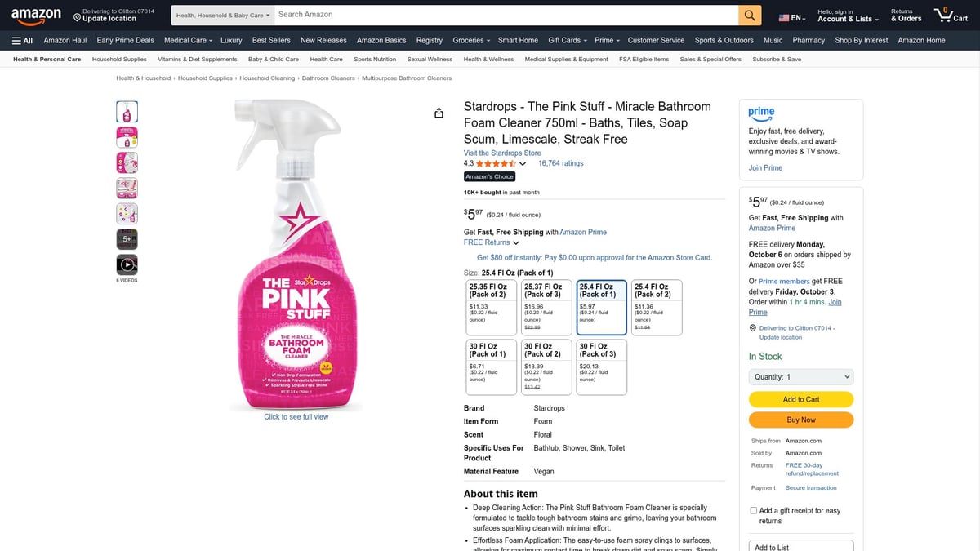Image resolution: width=980 pixels, height=551 pixels.
Task: Open Best Sellers in navigation bar
Action: coord(271,40)
